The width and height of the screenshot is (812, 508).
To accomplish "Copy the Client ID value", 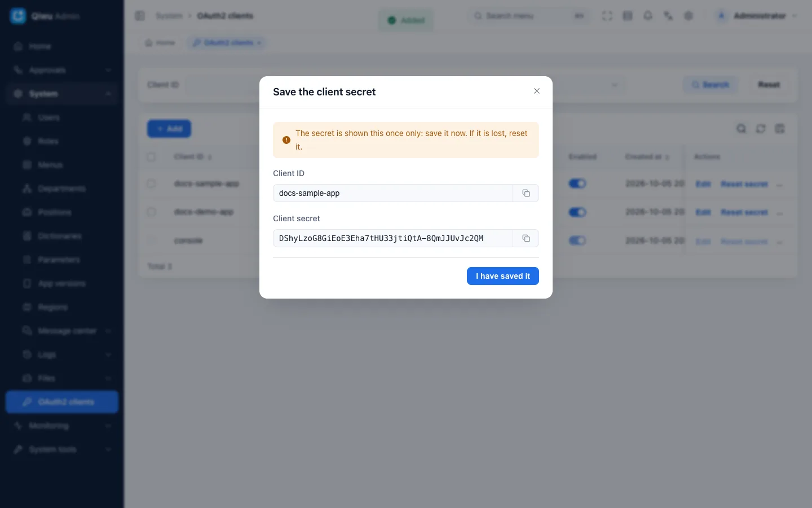I will tap(526, 193).
